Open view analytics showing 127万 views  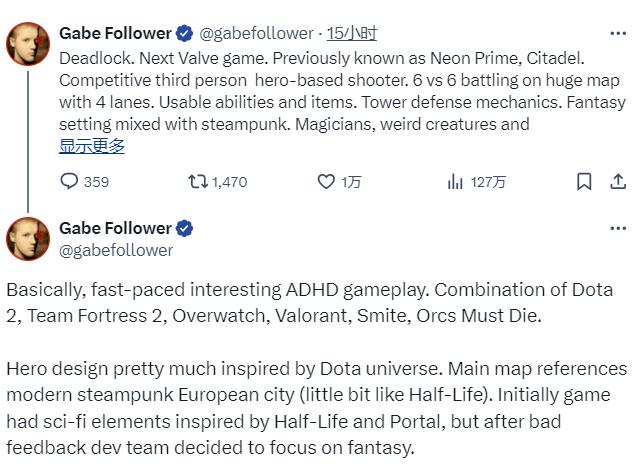[455, 181]
